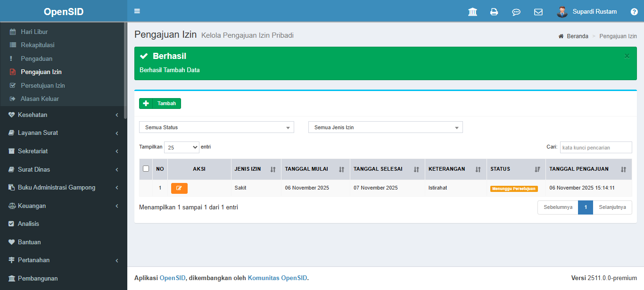Click the green Tambah button
The image size is (644, 290).
point(160,103)
